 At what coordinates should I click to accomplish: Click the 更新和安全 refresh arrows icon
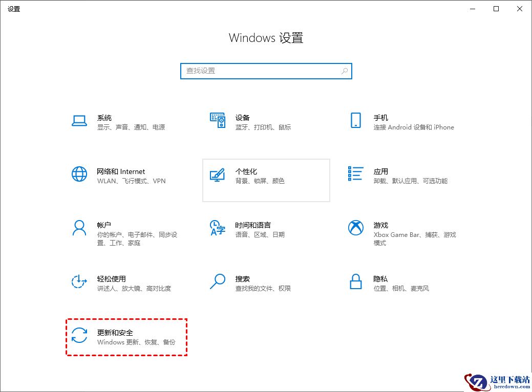(x=79, y=335)
